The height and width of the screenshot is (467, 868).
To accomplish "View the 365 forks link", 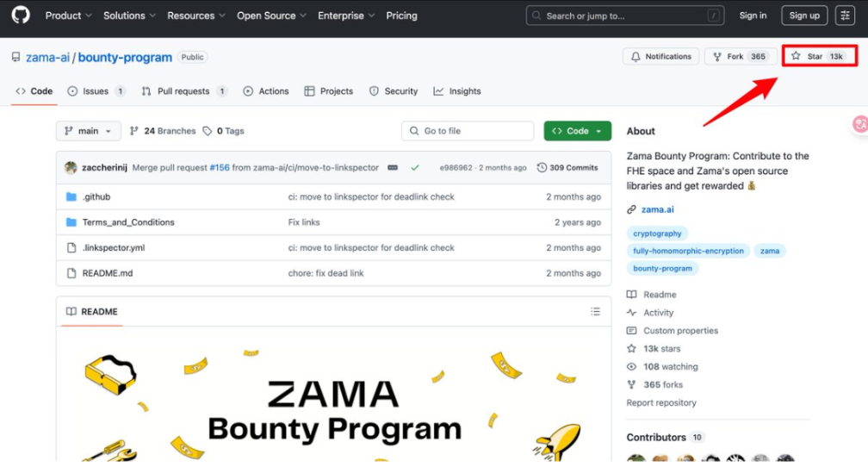I will (654, 384).
